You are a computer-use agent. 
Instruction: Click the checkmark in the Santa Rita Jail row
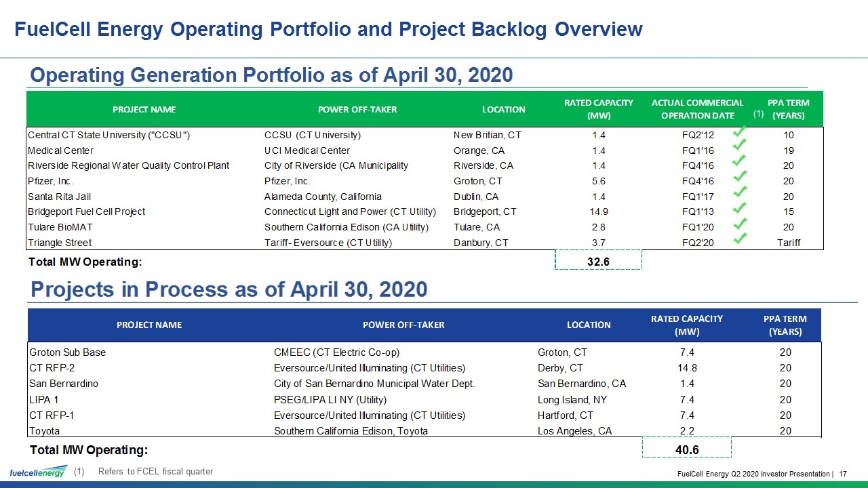pyautogui.click(x=741, y=192)
